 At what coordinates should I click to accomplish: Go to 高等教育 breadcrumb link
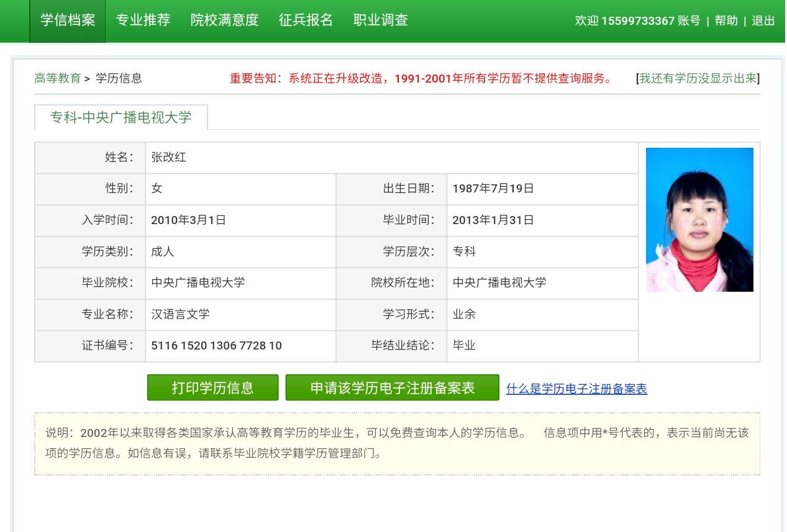point(58,78)
